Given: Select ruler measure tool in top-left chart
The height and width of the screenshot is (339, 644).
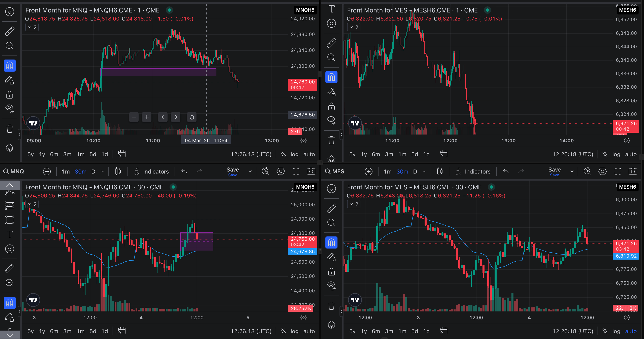Looking at the screenshot, I should click(9, 31).
